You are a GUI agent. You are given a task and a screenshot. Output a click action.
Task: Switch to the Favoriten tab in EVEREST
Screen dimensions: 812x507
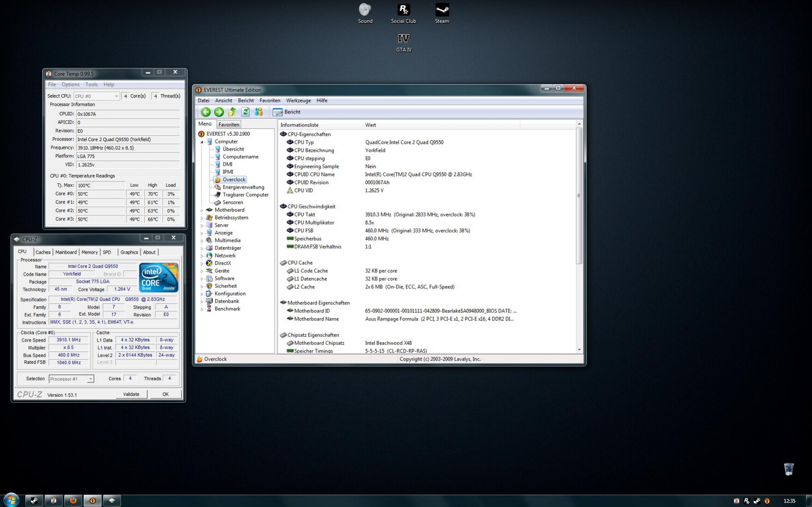click(228, 125)
